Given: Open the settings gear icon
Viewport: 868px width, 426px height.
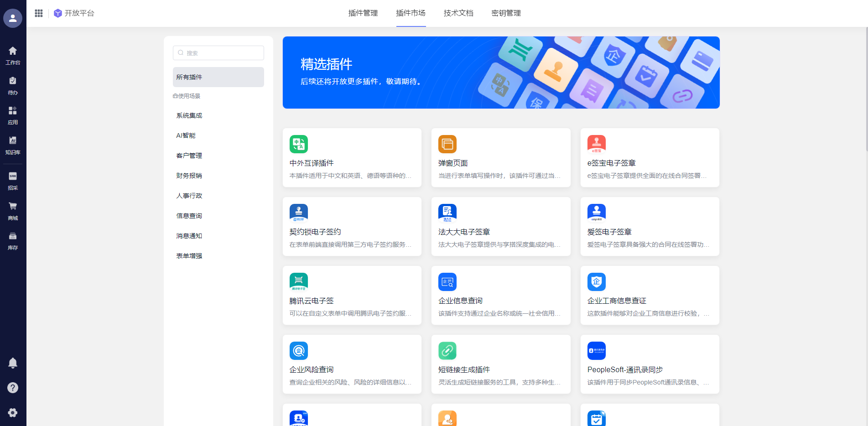Looking at the screenshot, I should point(13,412).
